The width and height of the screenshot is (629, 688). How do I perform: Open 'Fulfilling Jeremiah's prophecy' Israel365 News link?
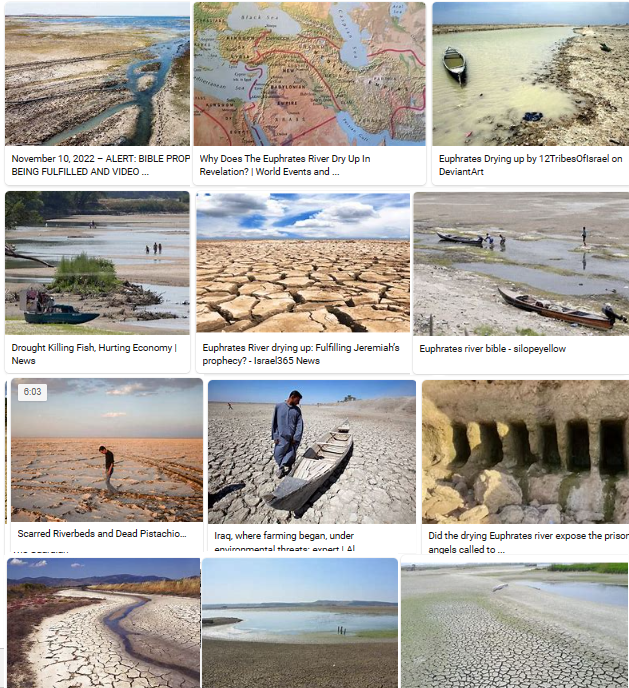click(301, 354)
